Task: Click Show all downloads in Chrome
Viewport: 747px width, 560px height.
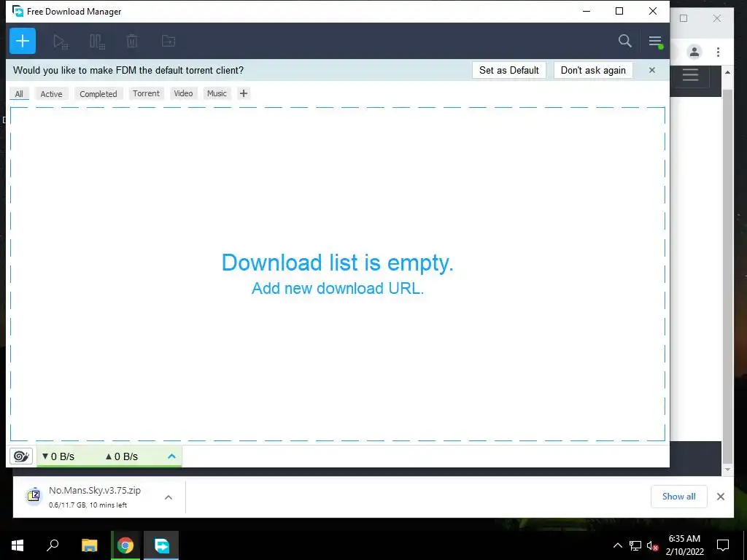Action: (678, 497)
